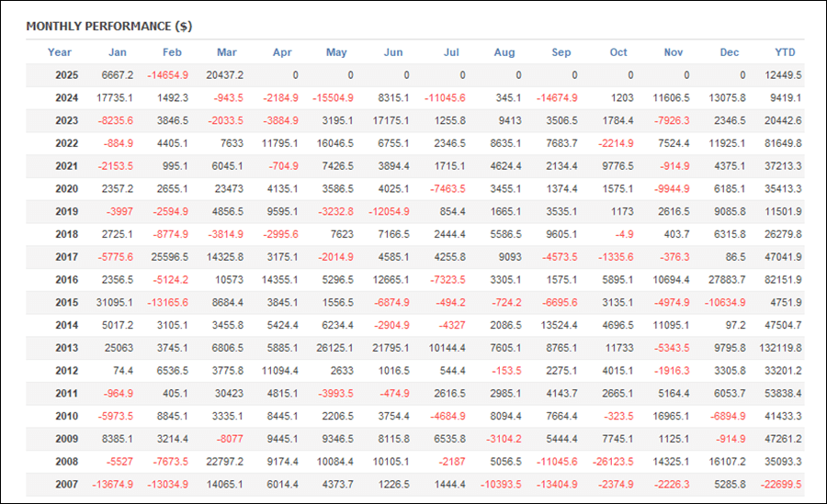Click March 2011 value 30423
This screenshot has height=504, width=827.
(x=226, y=394)
